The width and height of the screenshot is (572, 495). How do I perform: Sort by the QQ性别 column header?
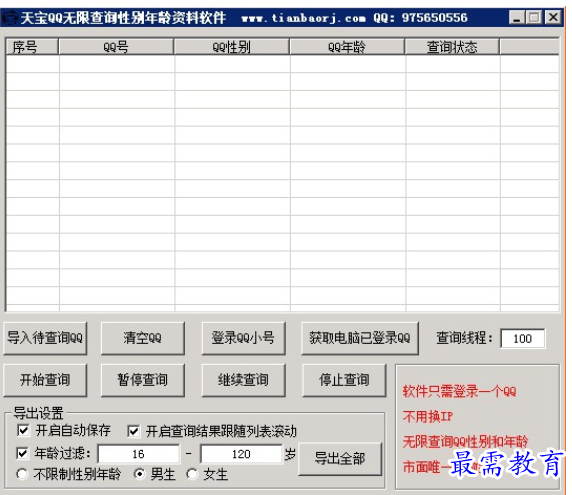click(232, 47)
